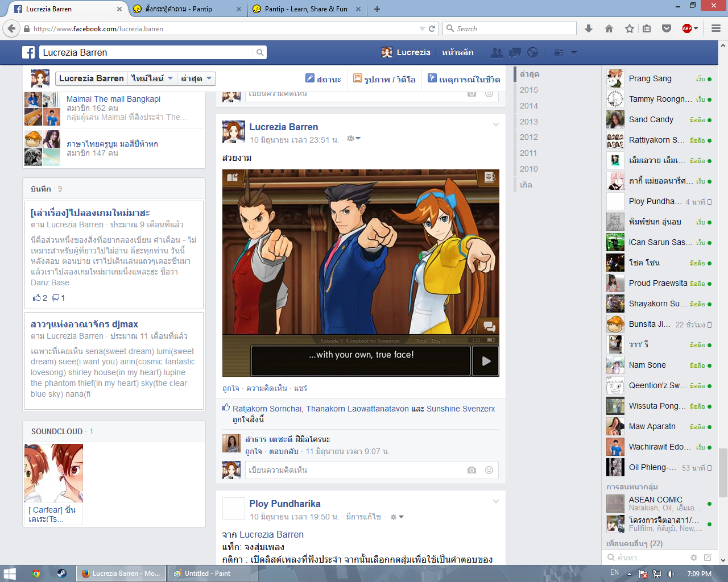728x582 pixels.
Task: Open the Ploy Pundharika post options chevron
Action: coord(496,501)
